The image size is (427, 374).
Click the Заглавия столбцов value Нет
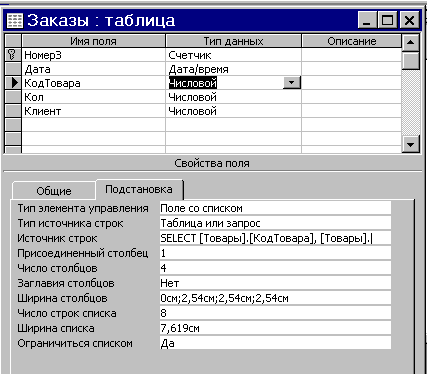click(275, 283)
